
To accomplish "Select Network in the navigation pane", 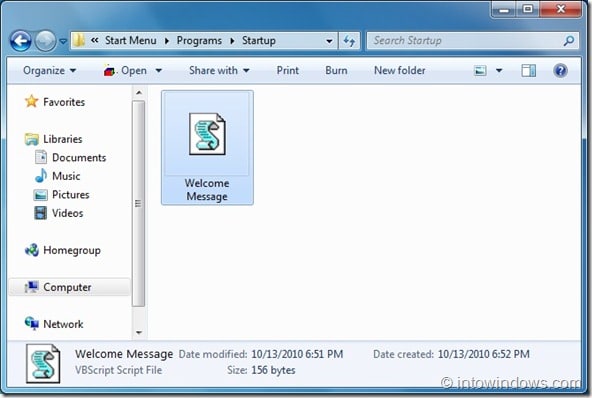I will pyautogui.click(x=63, y=324).
